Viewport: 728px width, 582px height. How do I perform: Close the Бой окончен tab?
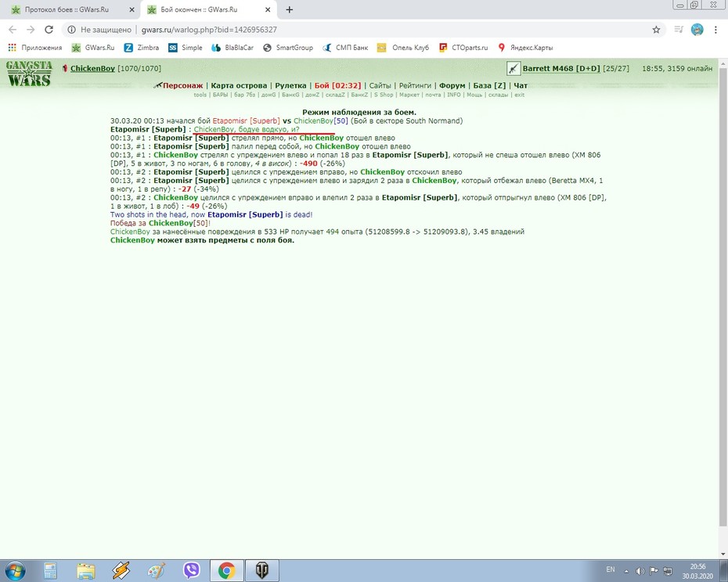pyautogui.click(x=268, y=9)
